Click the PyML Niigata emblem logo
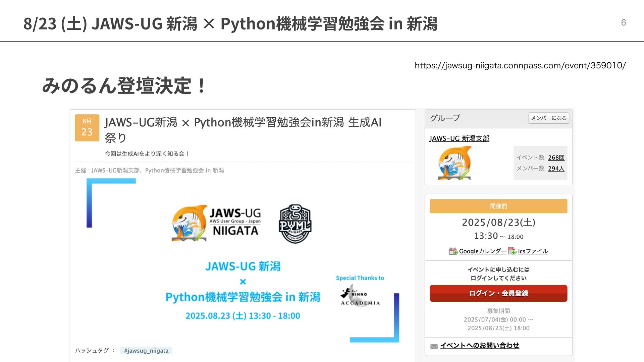The width and height of the screenshot is (644, 362). point(295,224)
